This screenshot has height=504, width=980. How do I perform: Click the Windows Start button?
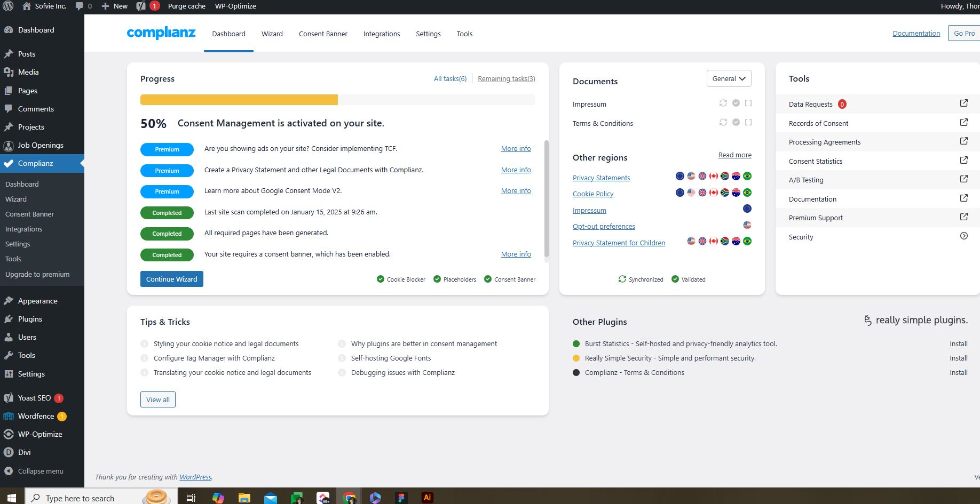(11, 498)
